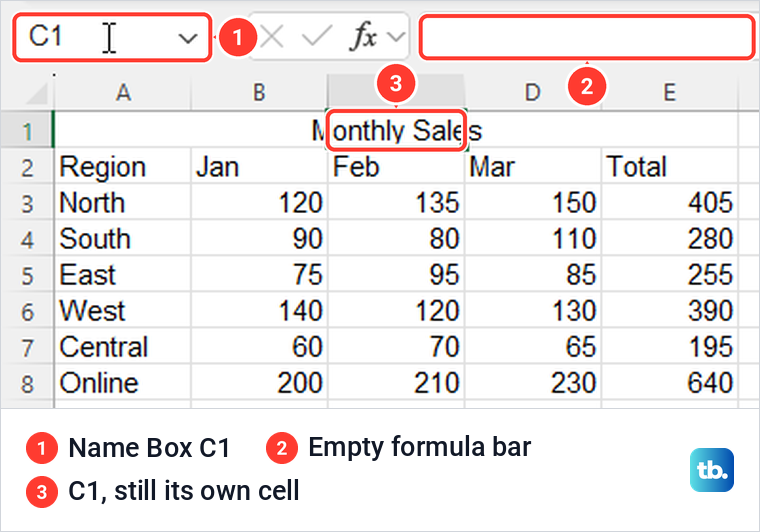
Task: Click East's Mar value 85
Action: pyautogui.click(x=533, y=274)
